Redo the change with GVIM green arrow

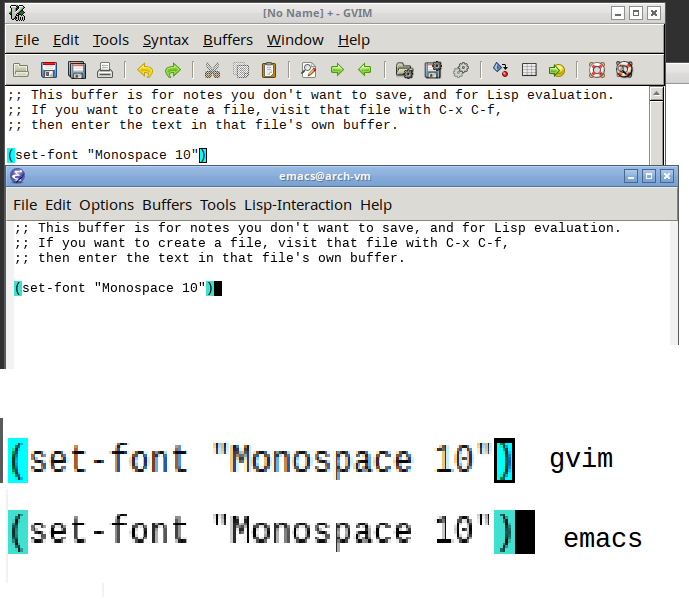tap(173, 70)
